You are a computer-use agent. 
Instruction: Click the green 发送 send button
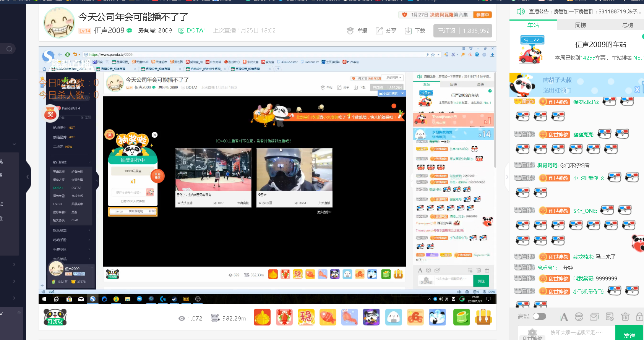pyautogui.click(x=629, y=333)
